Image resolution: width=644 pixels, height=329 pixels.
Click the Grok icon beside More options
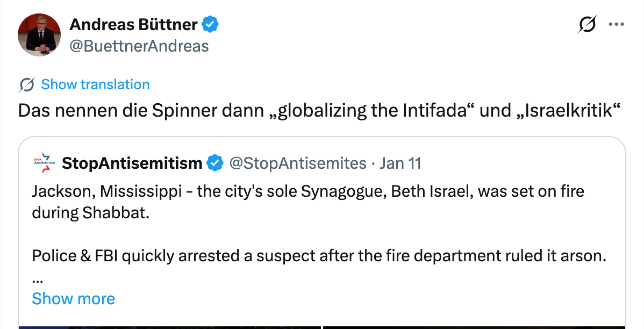587,24
